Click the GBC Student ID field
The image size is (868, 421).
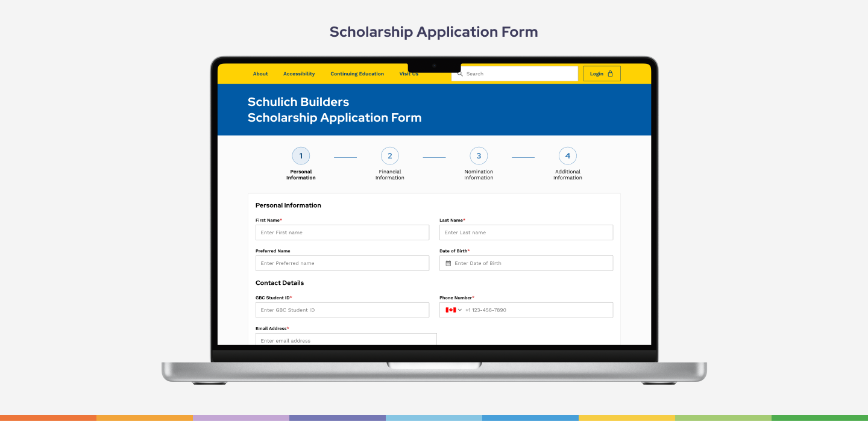click(342, 310)
